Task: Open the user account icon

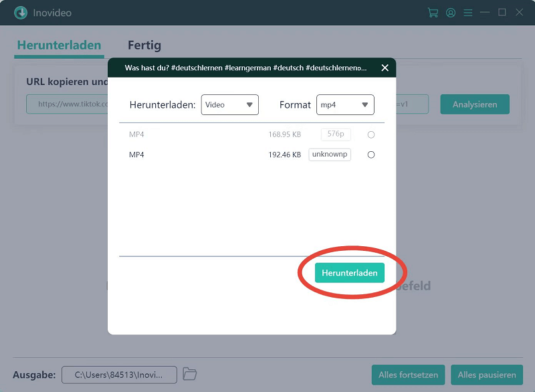Action: pos(451,13)
